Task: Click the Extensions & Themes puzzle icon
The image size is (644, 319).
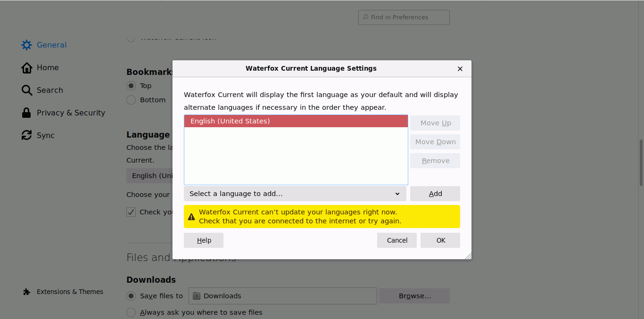Action: click(x=27, y=292)
